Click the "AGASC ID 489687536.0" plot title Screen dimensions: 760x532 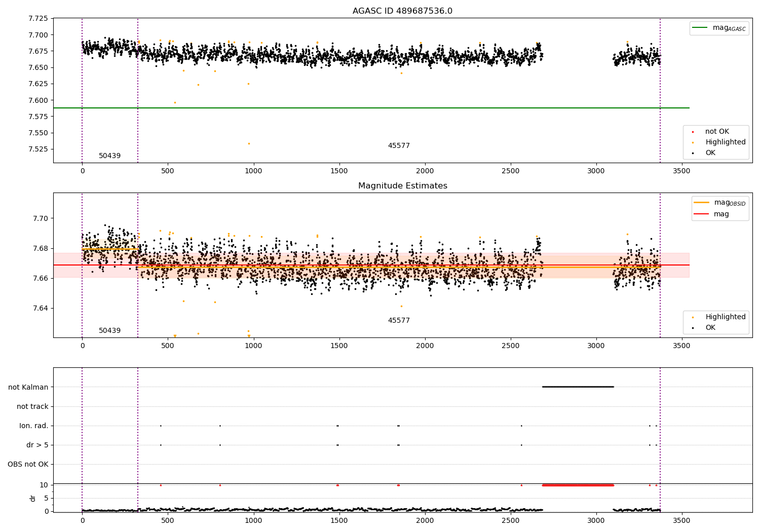[x=402, y=11]
